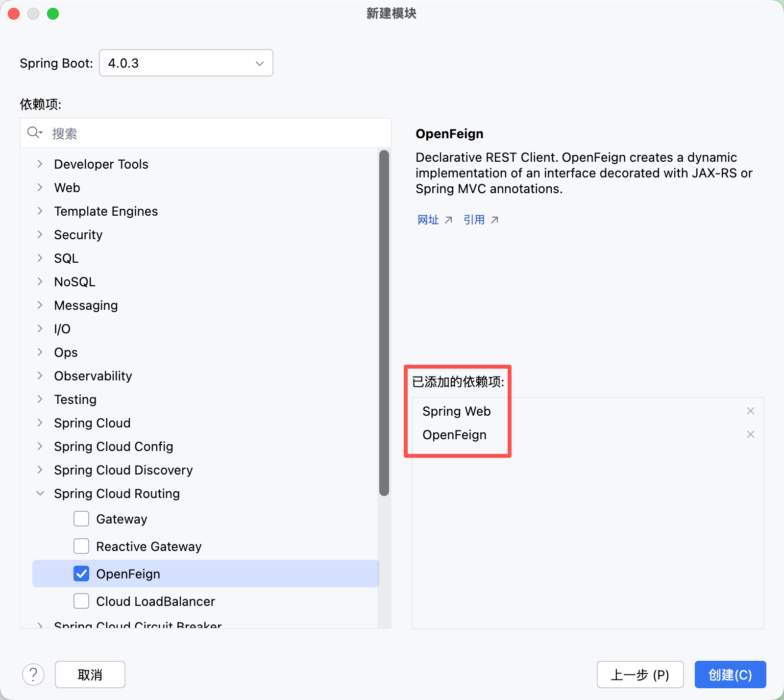Viewport: 784px width, 700px height.
Task: Click the dependency search field
Action: click(206, 133)
